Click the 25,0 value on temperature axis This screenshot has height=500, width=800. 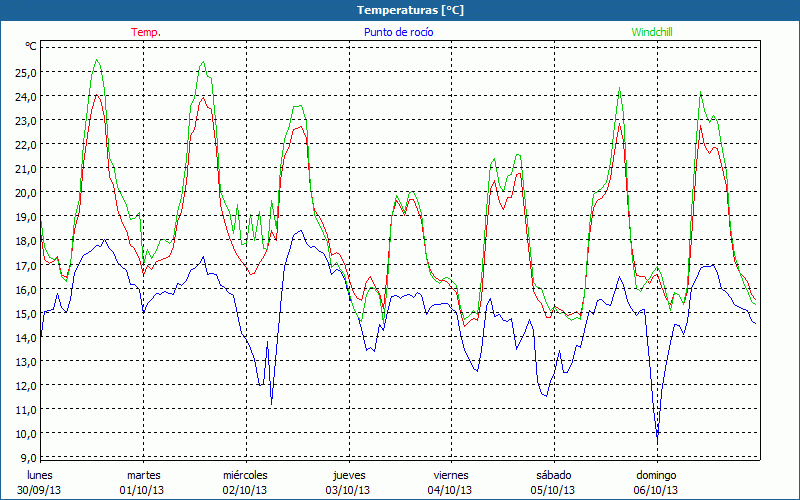[x=25, y=72]
